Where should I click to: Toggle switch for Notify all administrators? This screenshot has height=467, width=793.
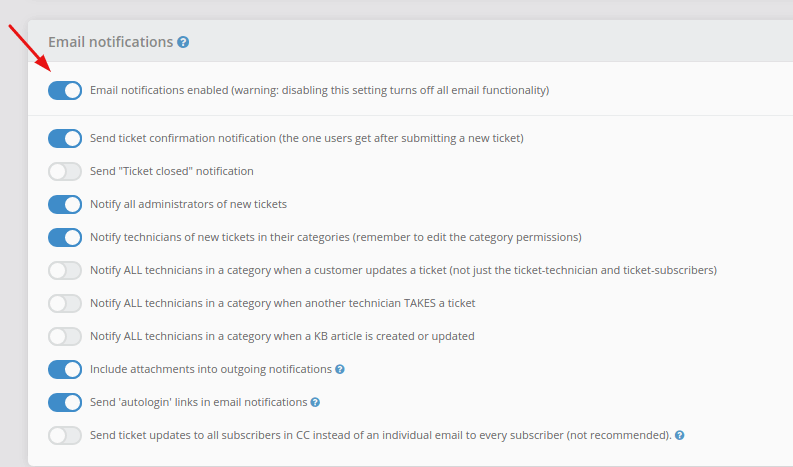65,204
